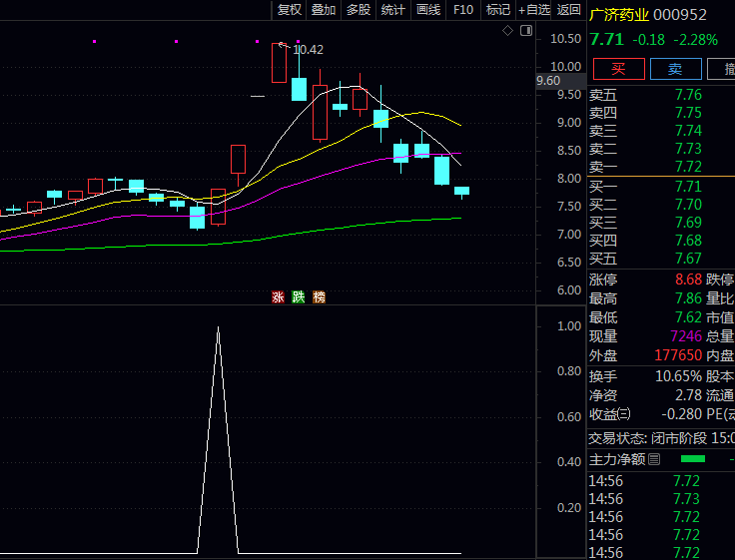735x560 pixels.
Task: Add stock to watchlist with +自选
Action: click(x=533, y=10)
